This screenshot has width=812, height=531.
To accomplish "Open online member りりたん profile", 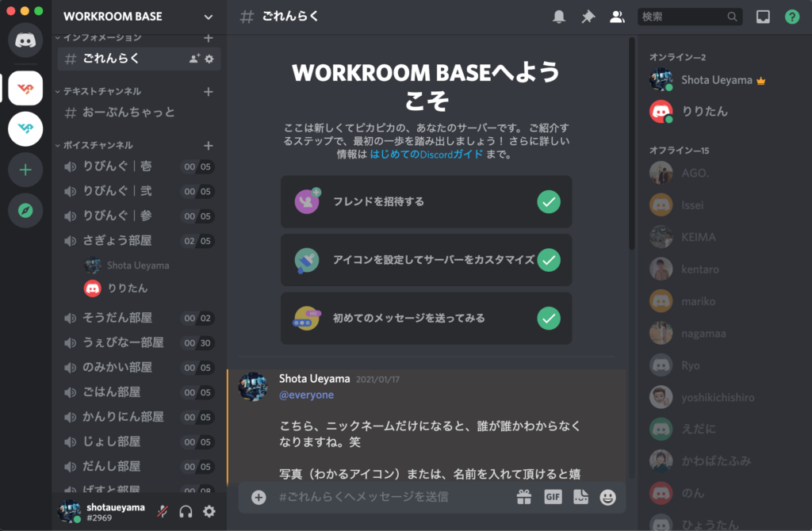I will click(720, 112).
